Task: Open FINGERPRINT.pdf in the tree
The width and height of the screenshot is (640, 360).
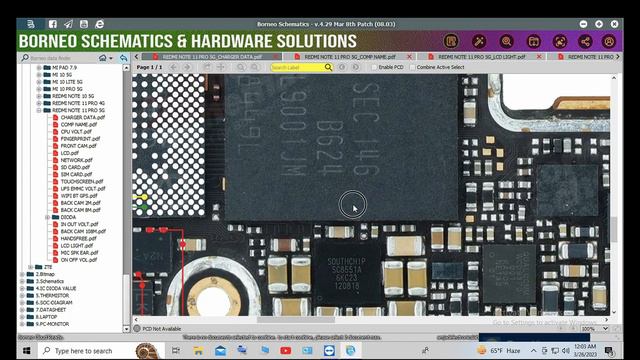Action: pyautogui.click(x=80, y=139)
